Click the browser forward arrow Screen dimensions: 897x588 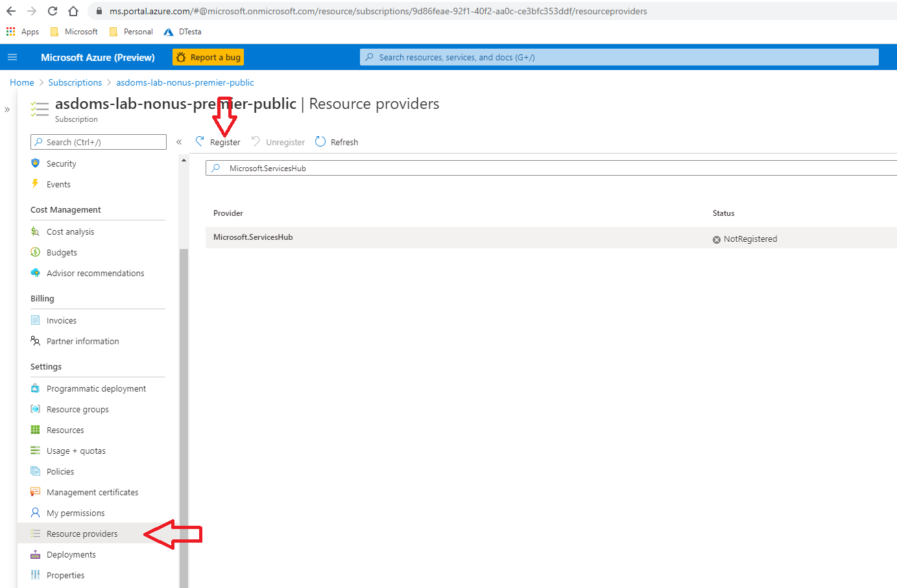click(32, 11)
